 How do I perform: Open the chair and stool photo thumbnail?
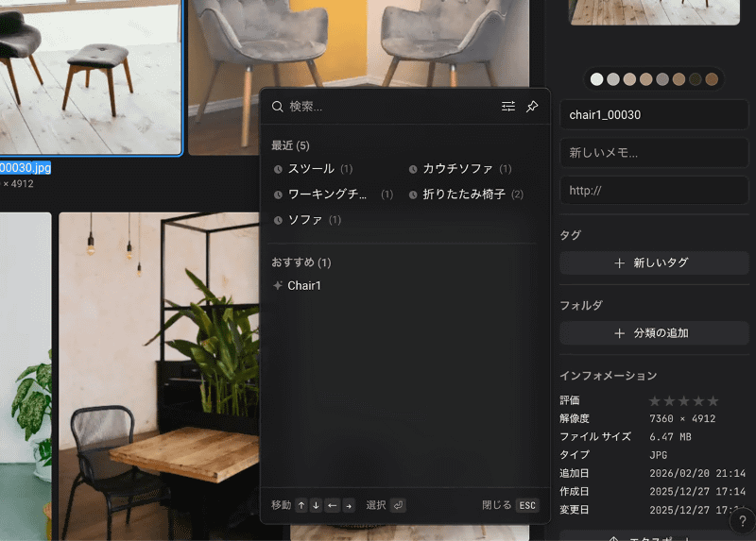91,77
